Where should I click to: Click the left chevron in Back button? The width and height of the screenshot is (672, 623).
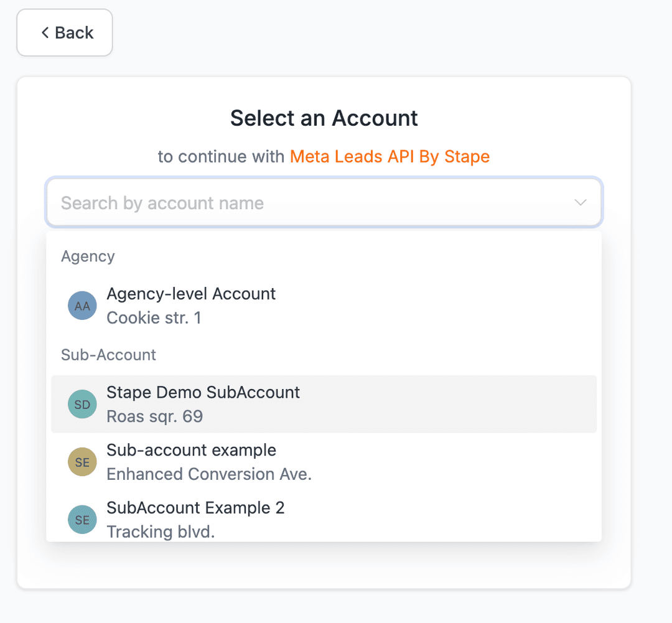(45, 32)
